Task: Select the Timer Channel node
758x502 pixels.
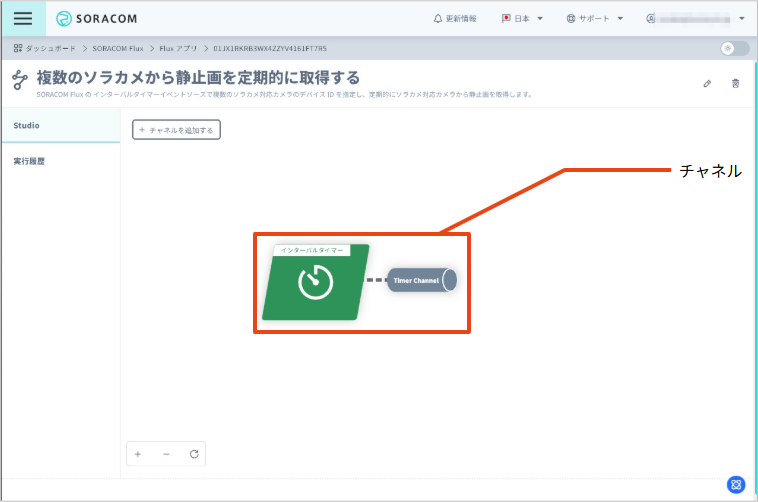Action: click(422, 280)
